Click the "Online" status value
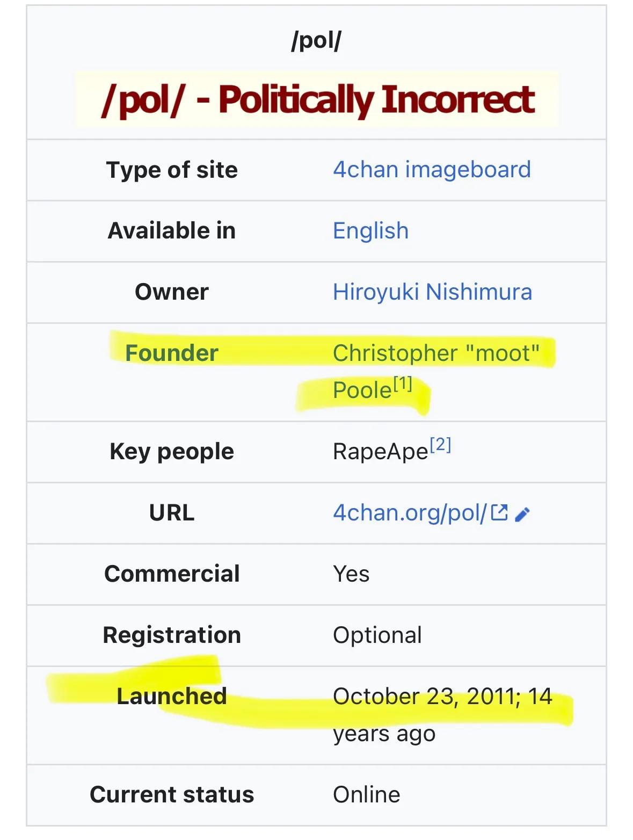This screenshot has width=633, height=840. click(366, 795)
